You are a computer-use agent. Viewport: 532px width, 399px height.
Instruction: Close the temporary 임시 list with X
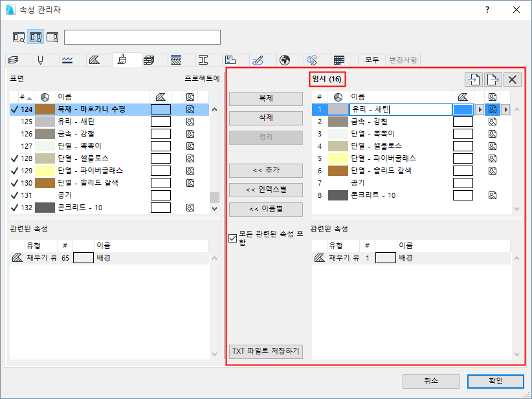(x=513, y=80)
